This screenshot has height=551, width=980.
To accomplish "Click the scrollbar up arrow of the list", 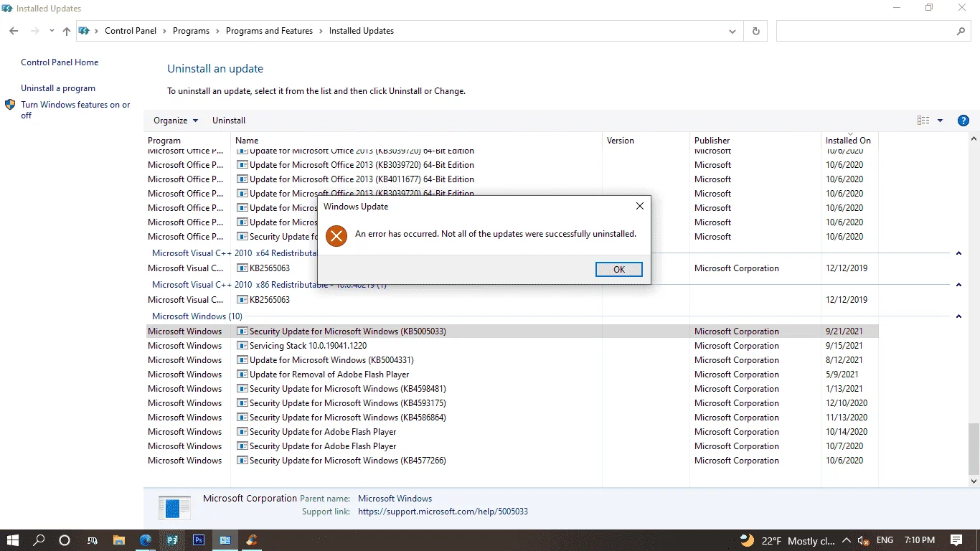I will (974, 139).
